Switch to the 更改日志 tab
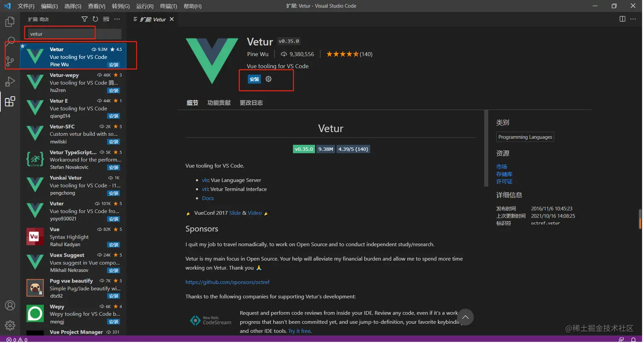Viewport: 644px width, 343px height. coord(251,103)
